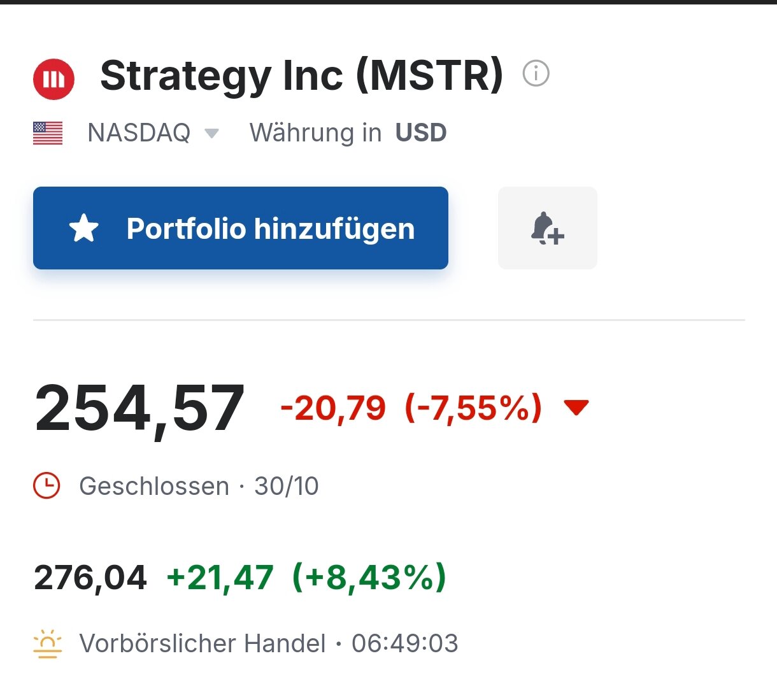Click the red -20,79 change value

pos(333,408)
